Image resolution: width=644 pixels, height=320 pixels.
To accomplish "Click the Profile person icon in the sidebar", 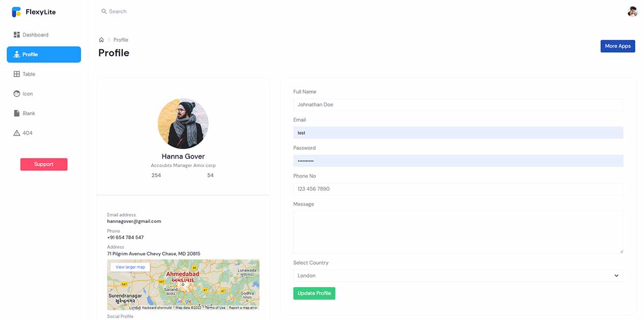I will (x=17, y=54).
